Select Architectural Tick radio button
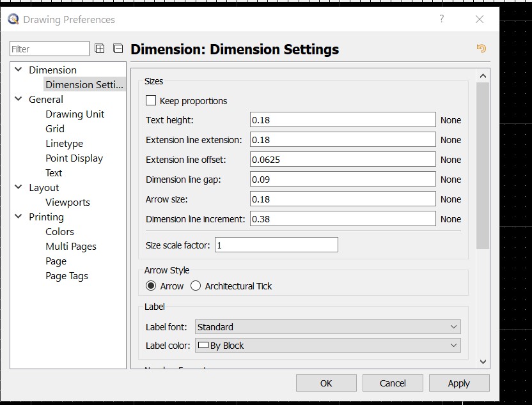The width and height of the screenshot is (532, 405). [196, 286]
